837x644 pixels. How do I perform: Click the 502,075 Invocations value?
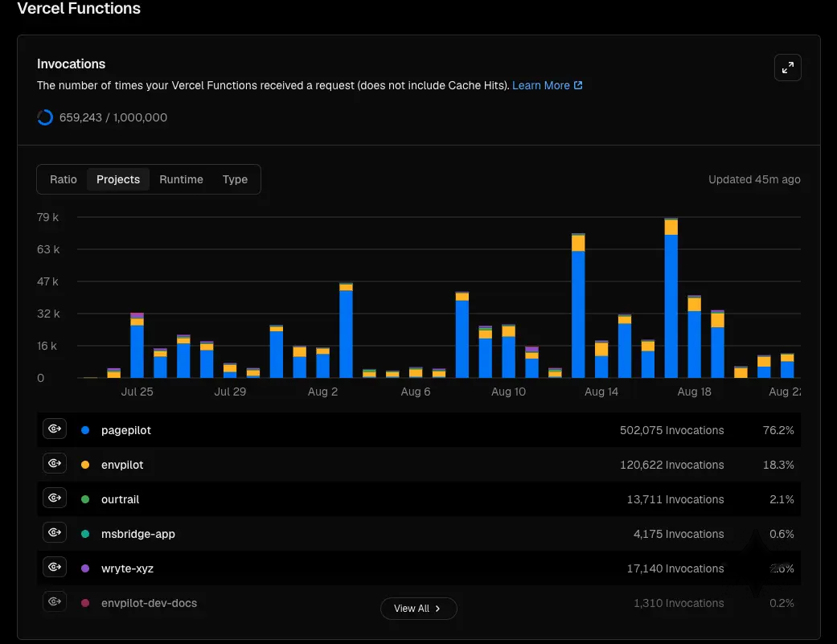click(x=671, y=430)
